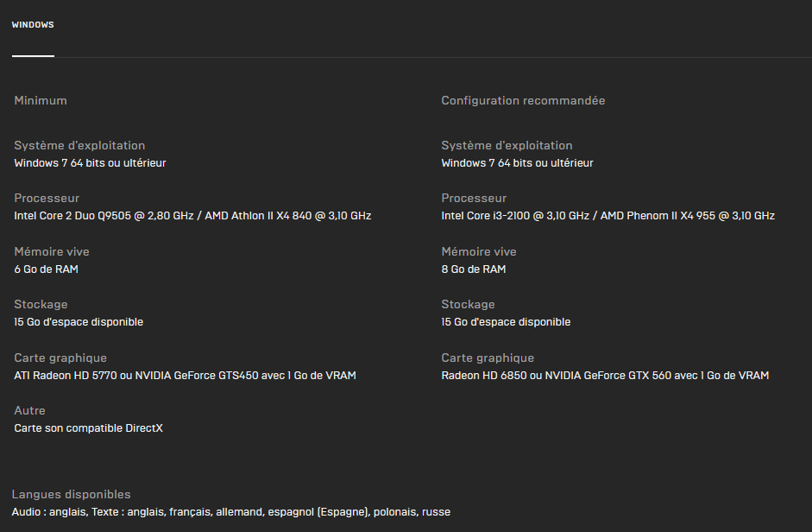Click the Audio and Texte languages list

click(231, 512)
